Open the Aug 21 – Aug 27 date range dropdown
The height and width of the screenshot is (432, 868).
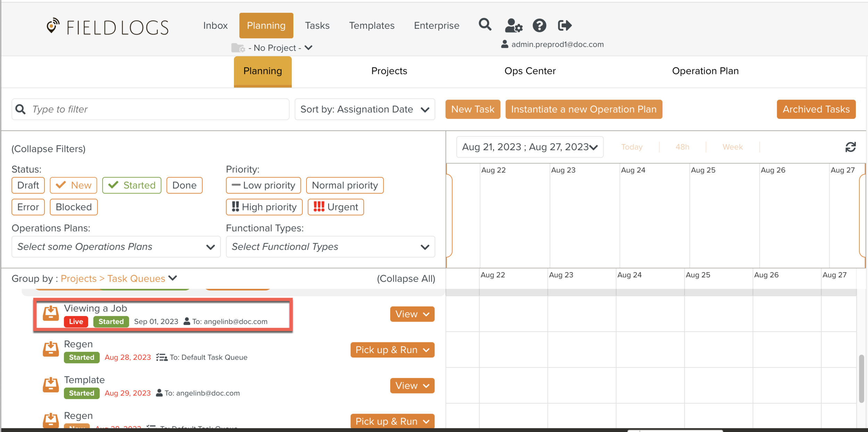529,147
